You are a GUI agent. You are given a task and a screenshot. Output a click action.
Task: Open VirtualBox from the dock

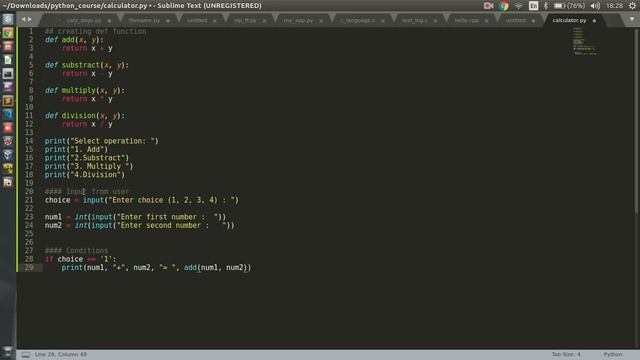click(x=8, y=155)
